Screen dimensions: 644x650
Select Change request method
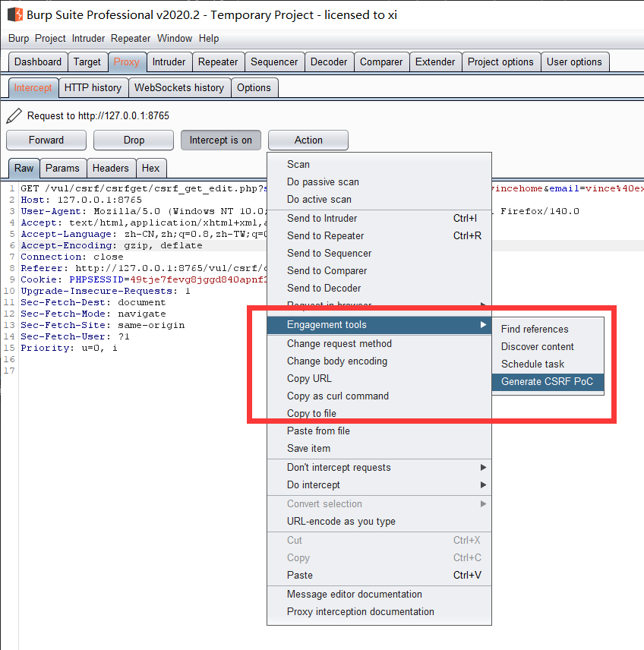click(x=379, y=343)
